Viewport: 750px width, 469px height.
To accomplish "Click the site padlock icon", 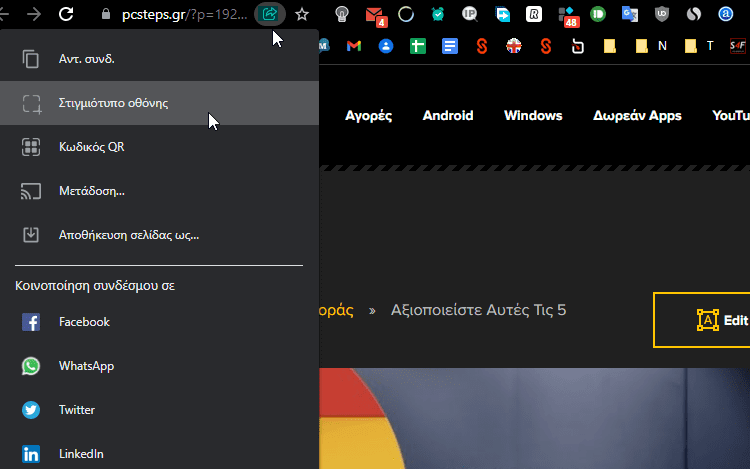I will [x=106, y=14].
